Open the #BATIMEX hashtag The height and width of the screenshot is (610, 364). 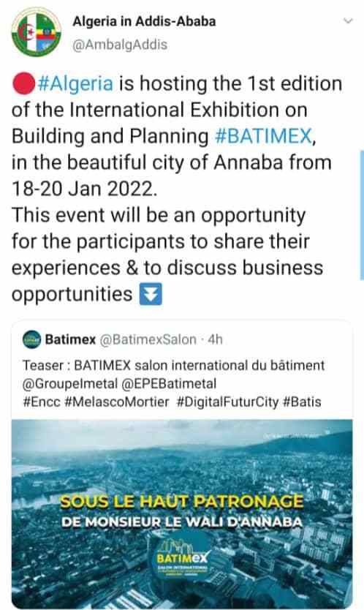coord(263,136)
